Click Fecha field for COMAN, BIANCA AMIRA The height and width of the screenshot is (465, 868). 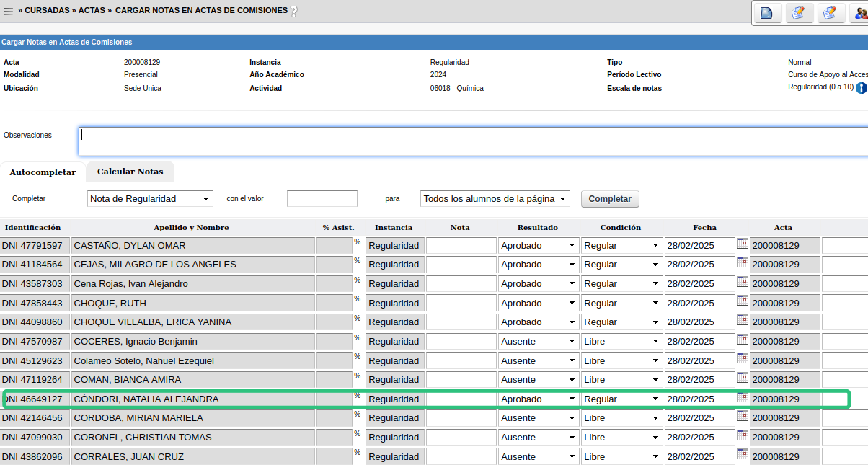pyautogui.click(x=699, y=380)
